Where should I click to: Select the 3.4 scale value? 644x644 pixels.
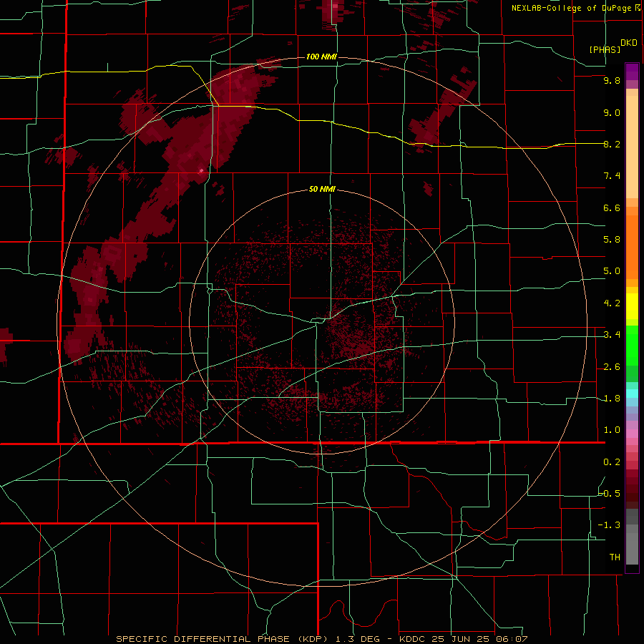pyautogui.click(x=612, y=335)
